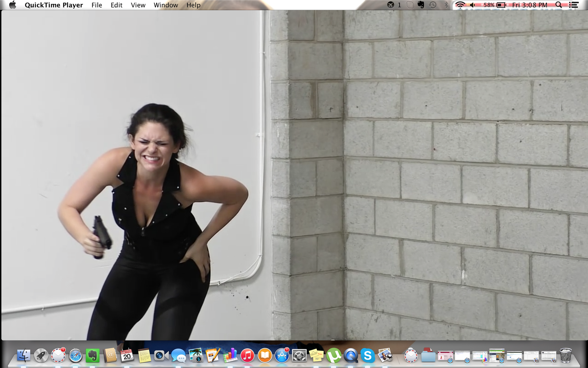Open uTorrent in the dock
The height and width of the screenshot is (368, 588).
tap(334, 356)
